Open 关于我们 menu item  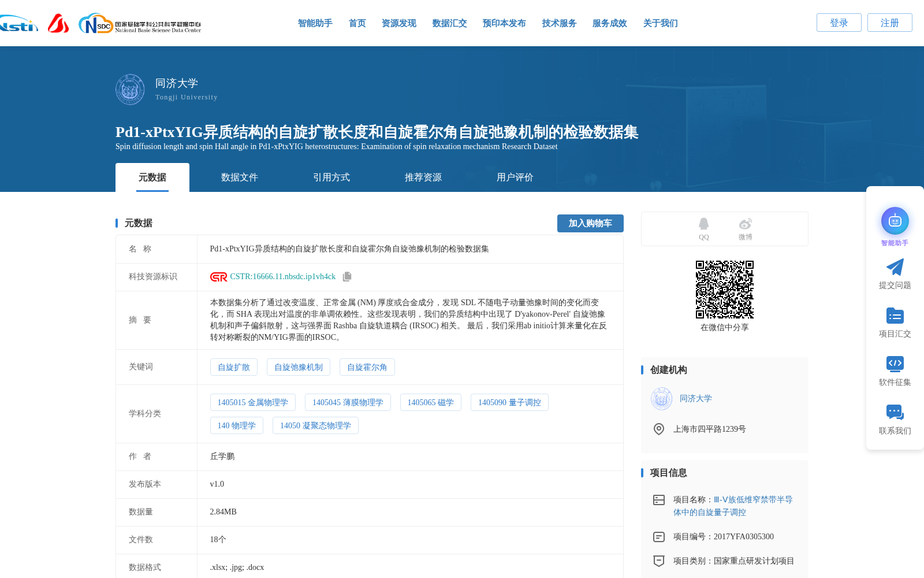661,23
